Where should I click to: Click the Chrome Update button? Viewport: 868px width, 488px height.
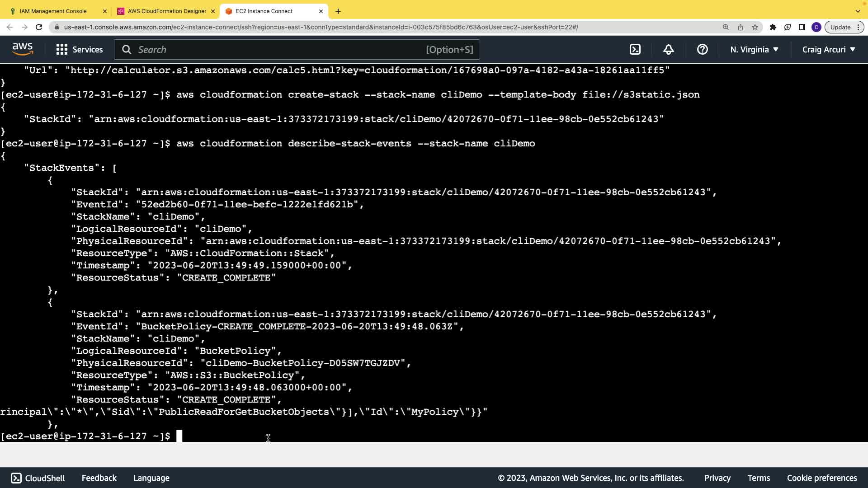(840, 27)
